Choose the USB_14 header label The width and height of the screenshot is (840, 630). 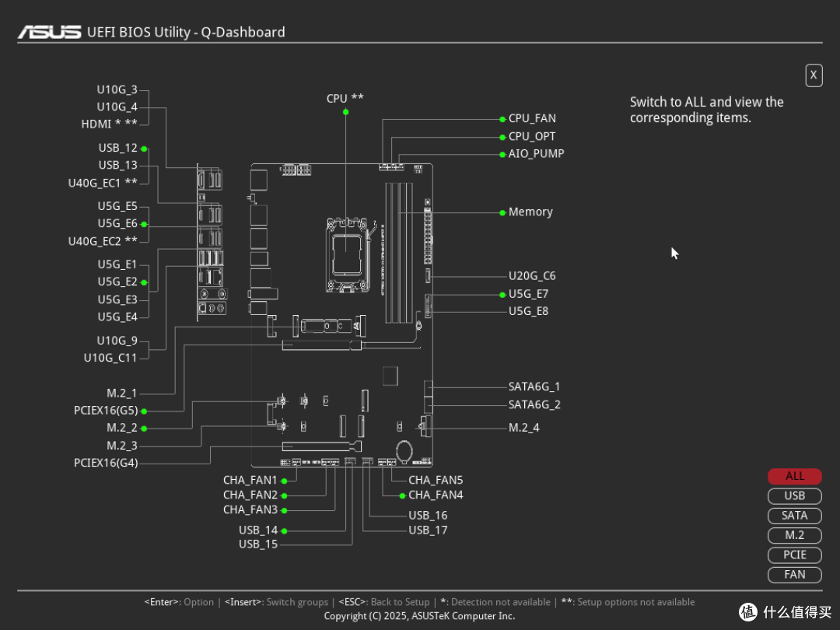point(258,530)
